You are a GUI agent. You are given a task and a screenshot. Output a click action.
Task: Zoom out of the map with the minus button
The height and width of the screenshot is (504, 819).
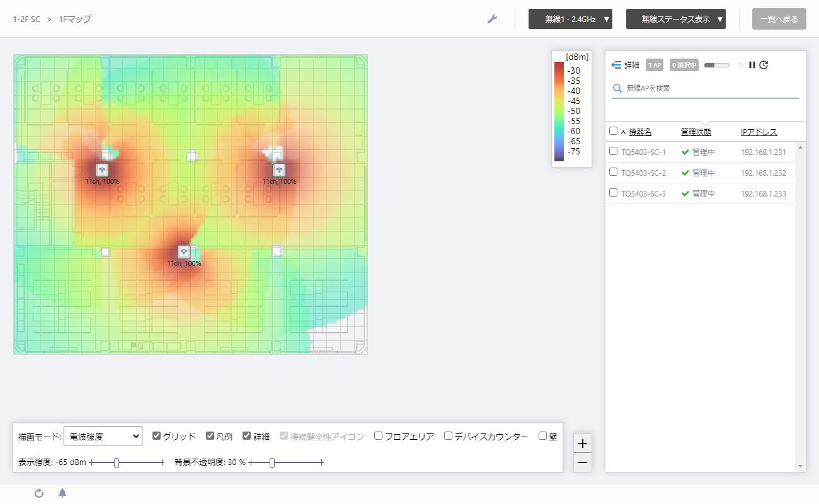[x=583, y=462]
